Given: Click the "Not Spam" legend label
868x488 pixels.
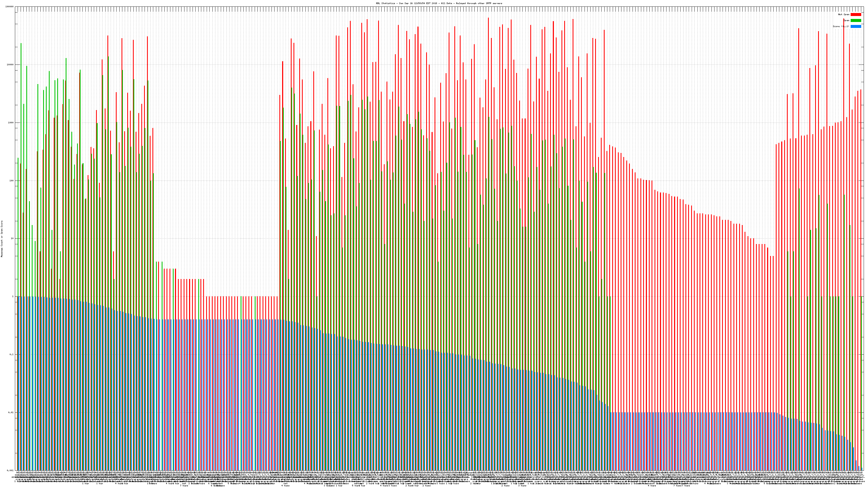Looking at the screenshot, I should click(x=844, y=14).
